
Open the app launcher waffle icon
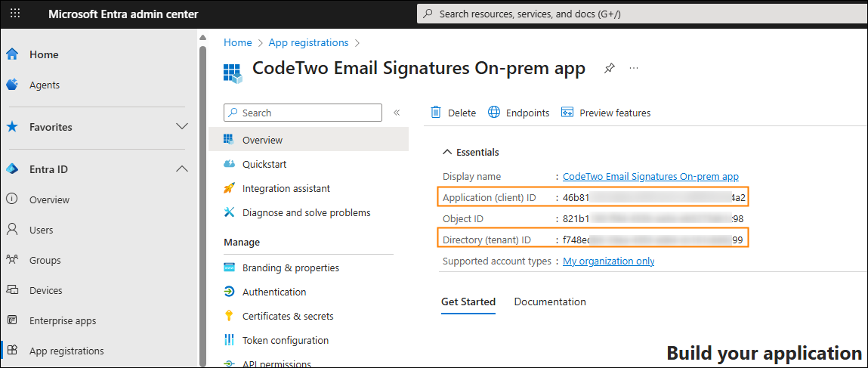(15, 14)
